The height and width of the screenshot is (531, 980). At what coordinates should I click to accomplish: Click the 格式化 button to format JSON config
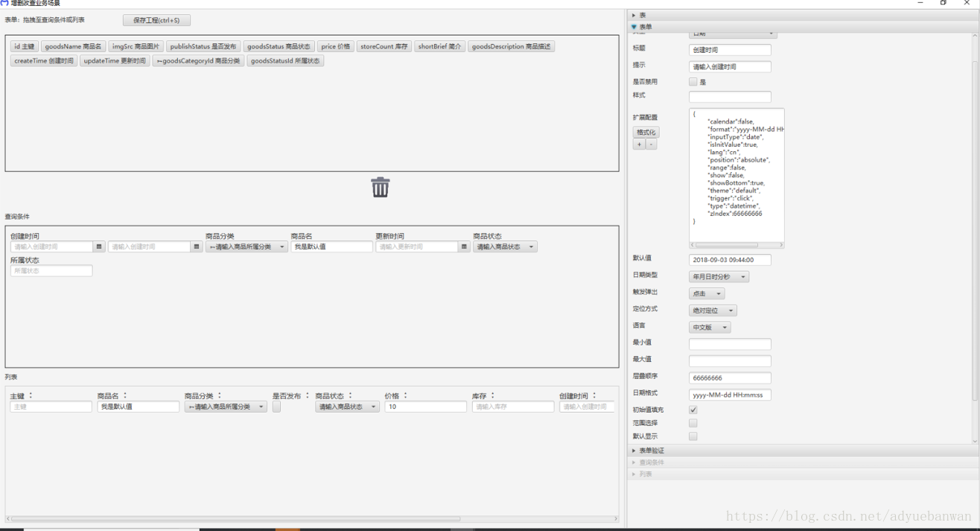click(645, 132)
